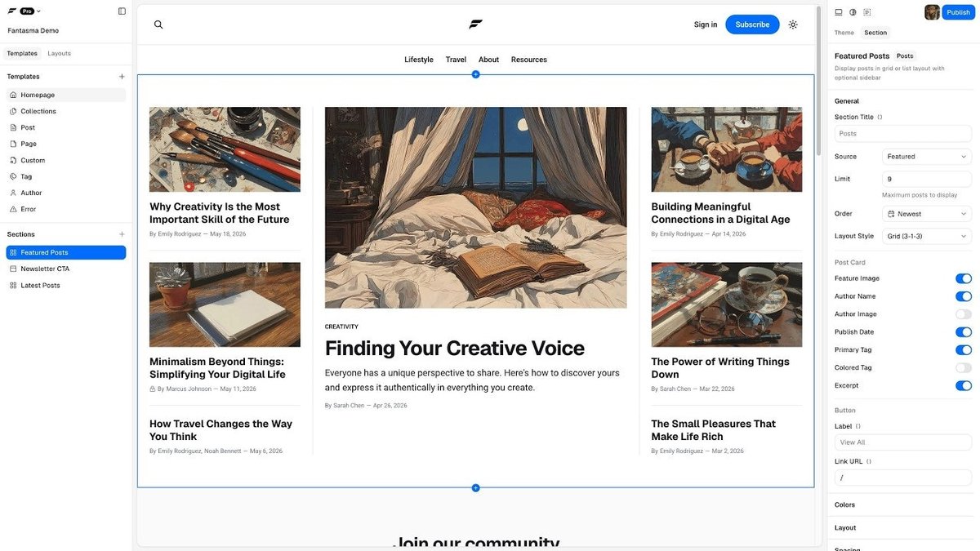Switch to the Templates tab
This screenshot has height=551, width=980.
point(22,54)
